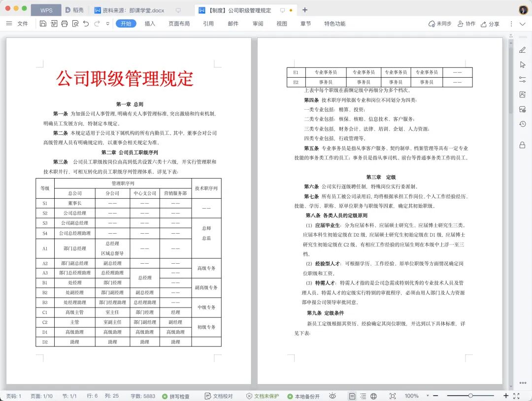Click the padlock icon in right sidebar
Viewport: 532px width, 401px height.
click(x=523, y=145)
